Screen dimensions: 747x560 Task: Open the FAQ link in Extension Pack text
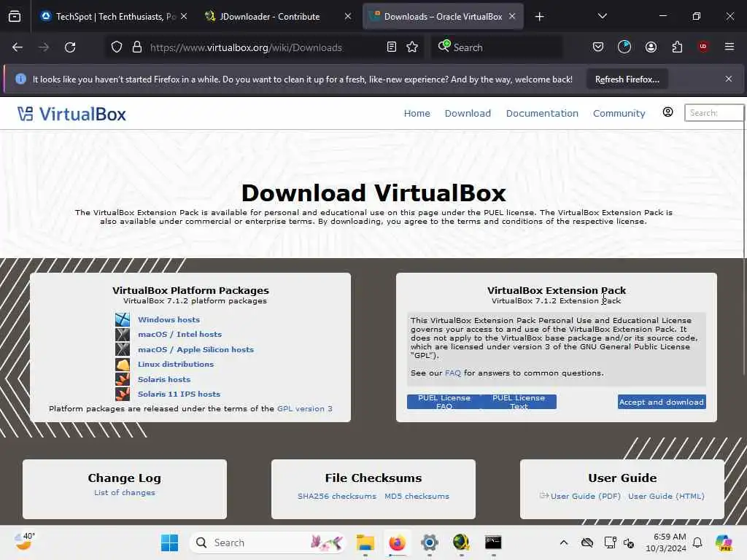coord(452,373)
